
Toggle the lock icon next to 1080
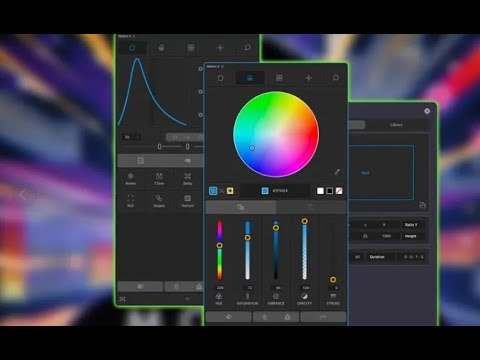pos(365,236)
